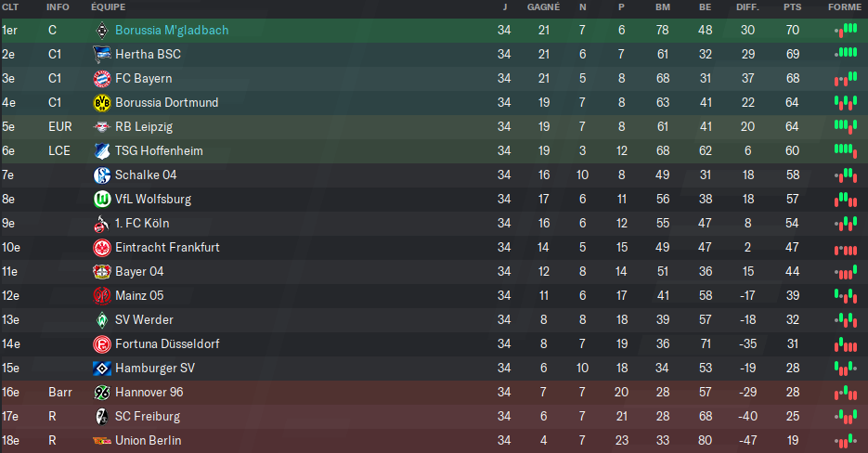Click the Hamburger SV diamond logo

click(102, 369)
